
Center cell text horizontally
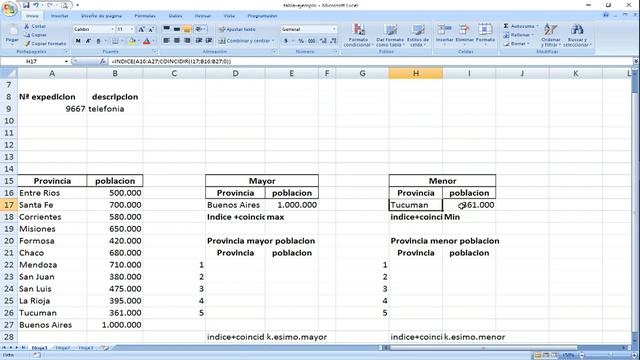click(x=177, y=41)
